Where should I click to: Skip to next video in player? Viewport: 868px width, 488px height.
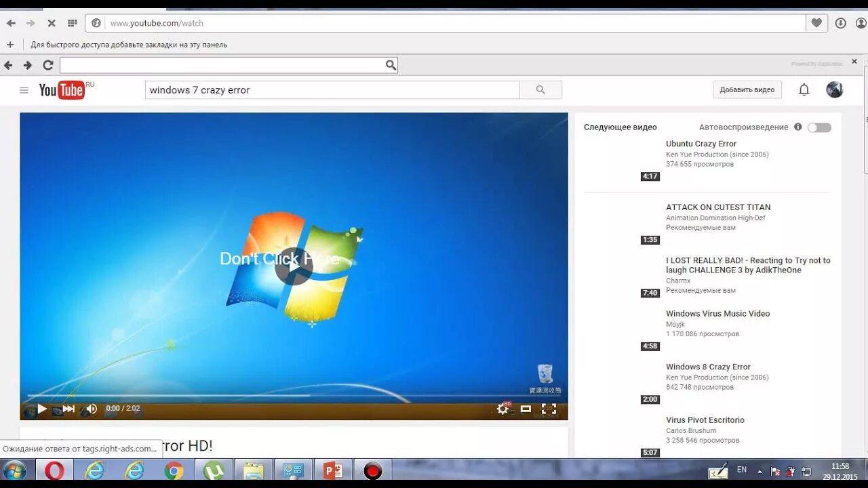[x=68, y=409]
